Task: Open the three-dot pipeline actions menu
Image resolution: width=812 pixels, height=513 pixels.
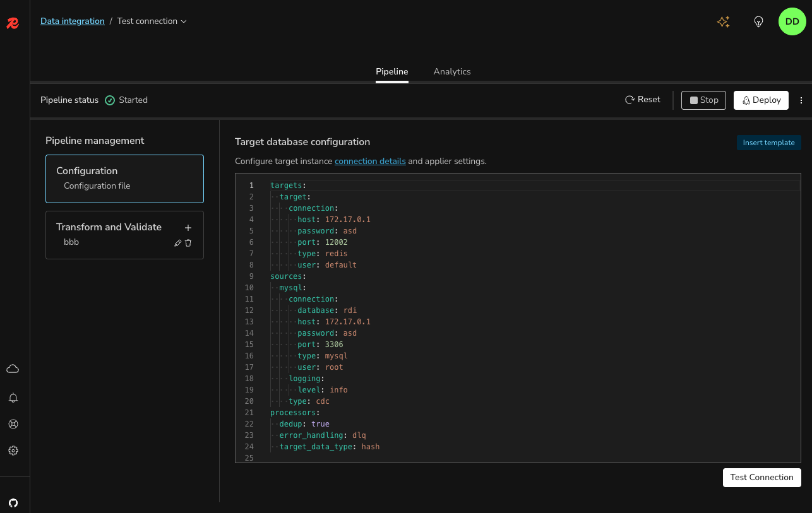Action: [x=801, y=100]
